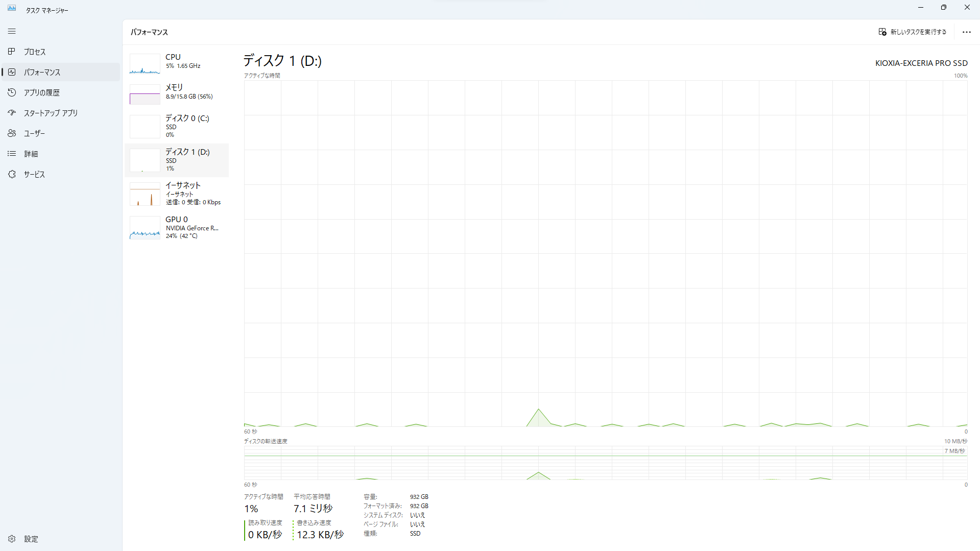This screenshot has height=551, width=980.
Task: Open the three-dots more options menu
Action: tap(966, 32)
